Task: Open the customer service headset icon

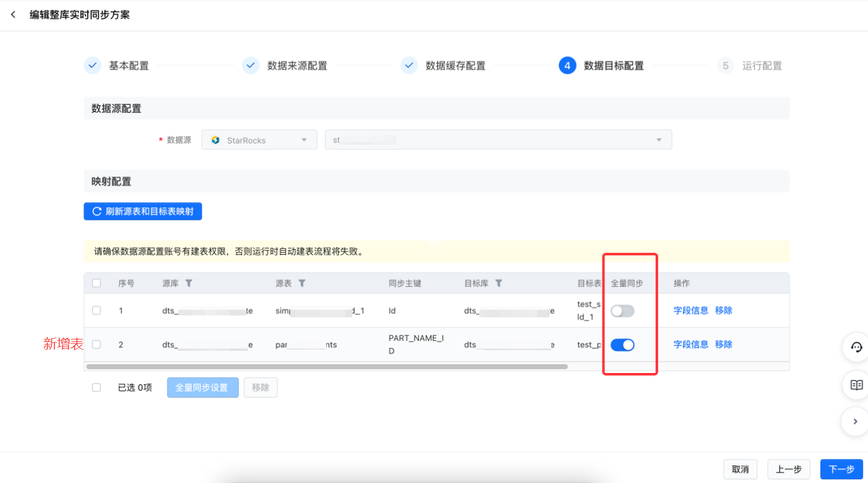Action: point(856,347)
